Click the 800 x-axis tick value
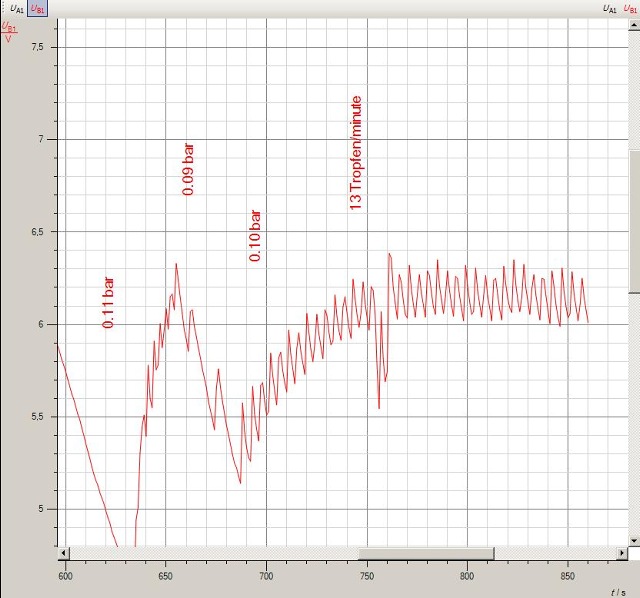The width and height of the screenshot is (640, 598). 467,576
